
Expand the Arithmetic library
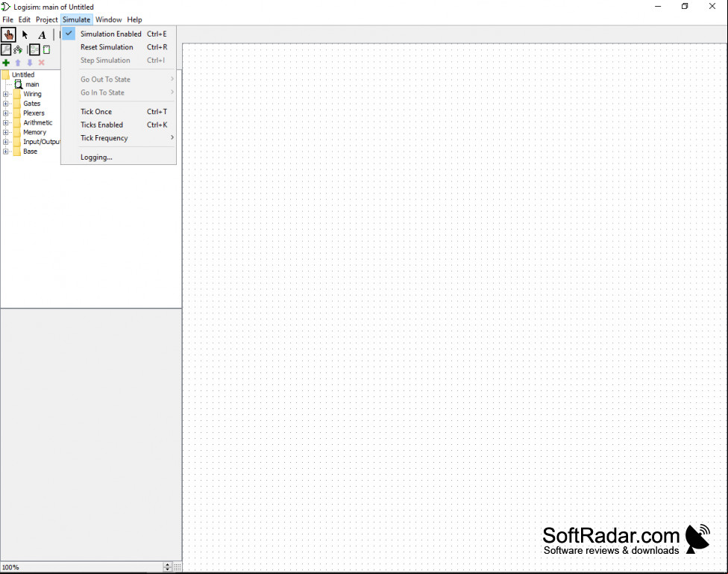coord(5,122)
